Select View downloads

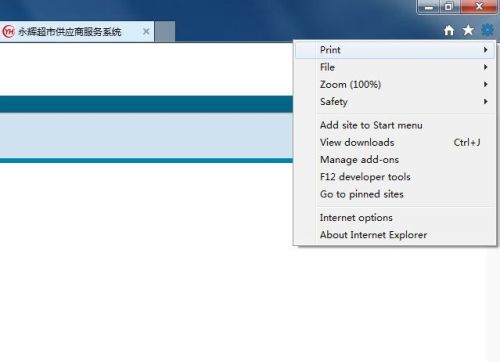pyautogui.click(x=395, y=143)
